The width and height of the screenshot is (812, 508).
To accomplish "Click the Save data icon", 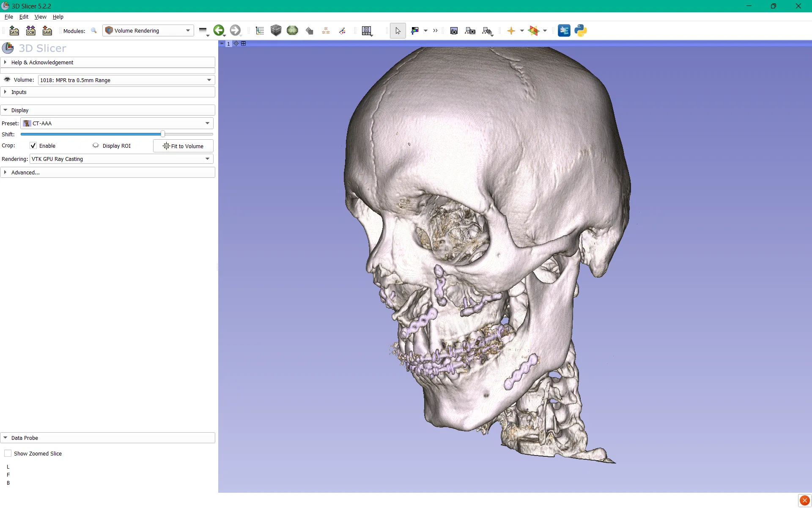I will coord(47,30).
